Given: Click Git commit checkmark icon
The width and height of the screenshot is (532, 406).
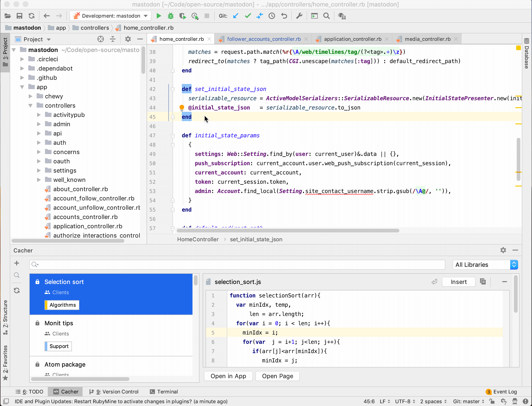Looking at the screenshot, I should (x=248, y=16).
